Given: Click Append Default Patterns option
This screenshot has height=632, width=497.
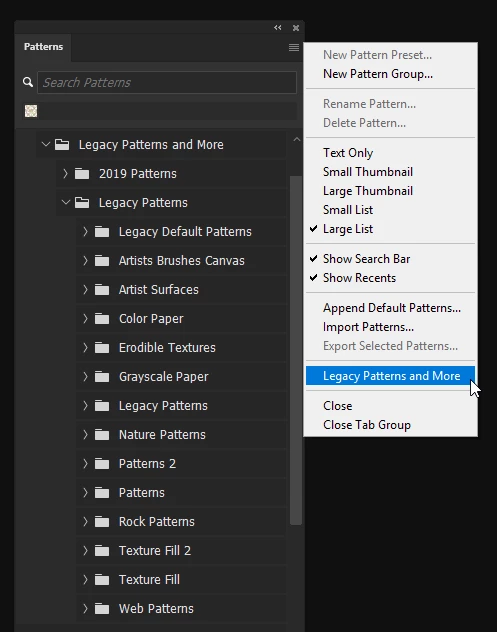Looking at the screenshot, I should click(390, 308).
